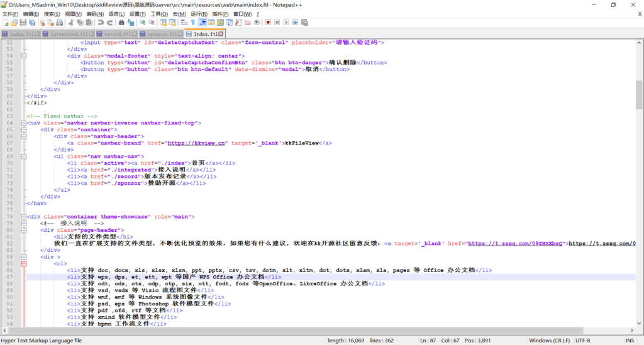The width and height of the screenshot is (644, 345).
Task: Click the vertical scrollbar thumb
Action: [x=639, y=95]
